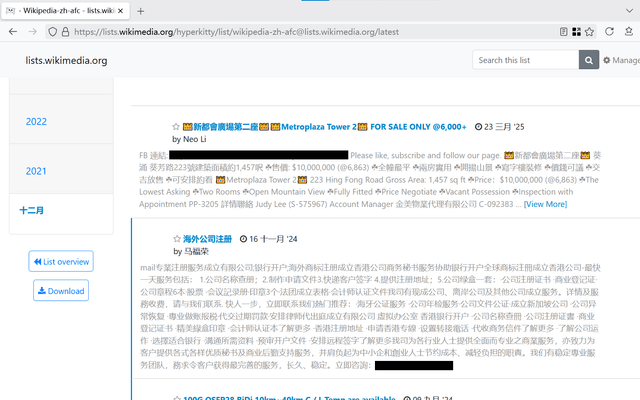
Task: Click the List overview button
Action: pos(61,261)
